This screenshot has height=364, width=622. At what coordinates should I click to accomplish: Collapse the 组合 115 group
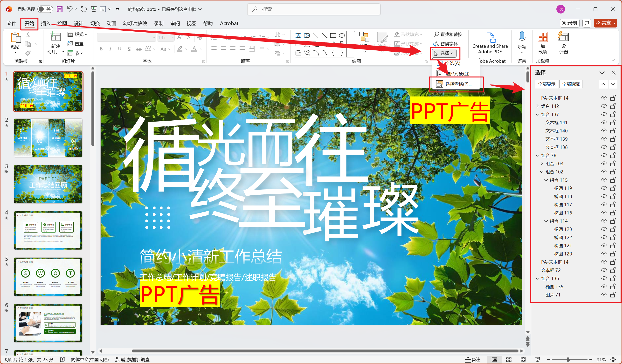546,180
